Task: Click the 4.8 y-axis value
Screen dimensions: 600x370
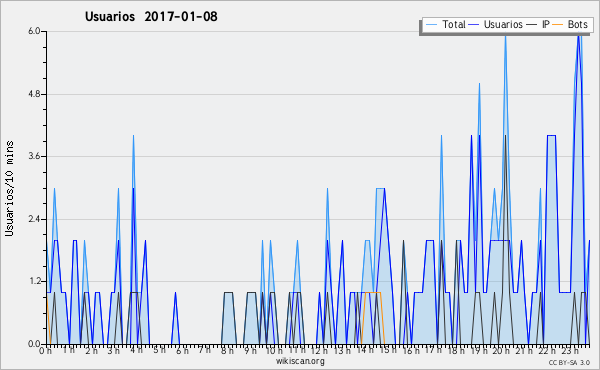Action: [34, 94]
